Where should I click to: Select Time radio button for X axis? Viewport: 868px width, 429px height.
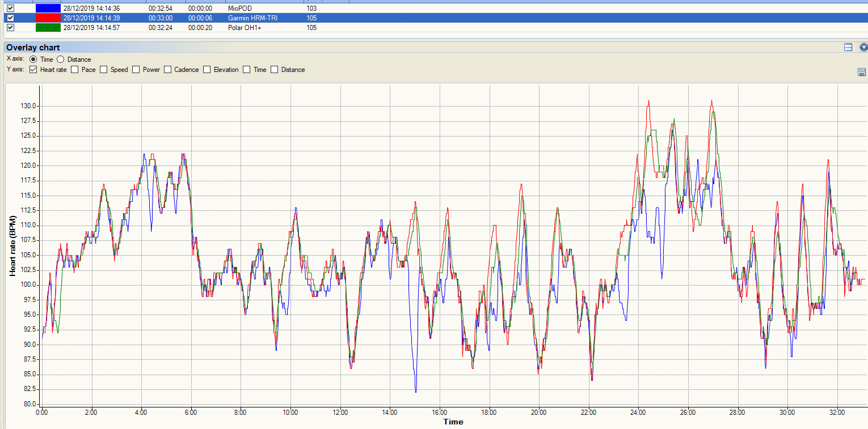click(x=33, y=60)
